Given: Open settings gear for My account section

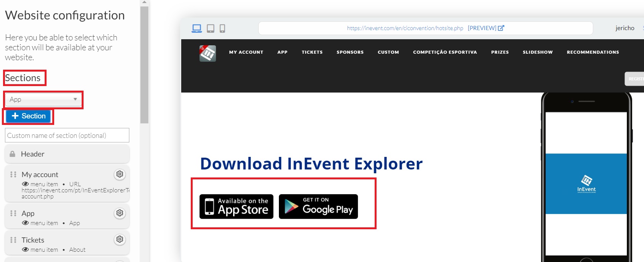Looking at the screenshot, I should tap(120, 174).
